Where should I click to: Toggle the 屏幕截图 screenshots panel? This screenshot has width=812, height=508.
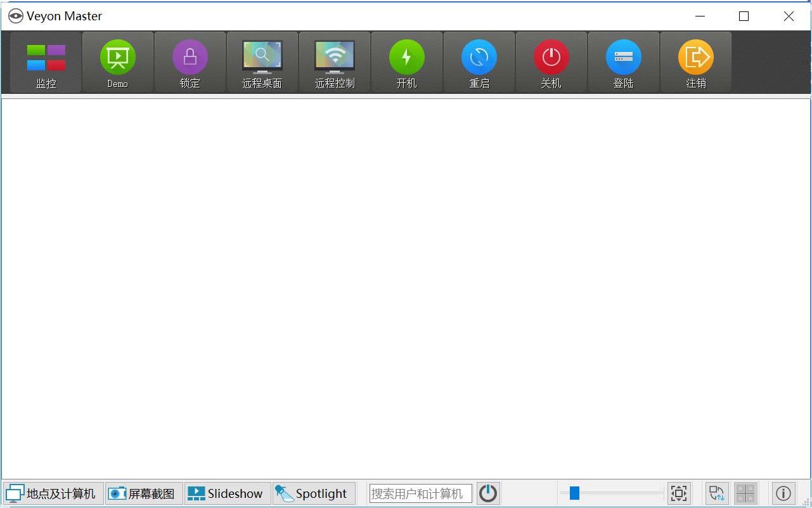tap(143, 493)
